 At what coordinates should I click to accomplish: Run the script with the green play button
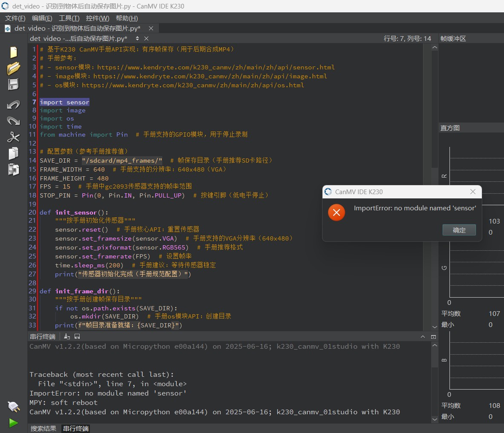tap(14, 423)
